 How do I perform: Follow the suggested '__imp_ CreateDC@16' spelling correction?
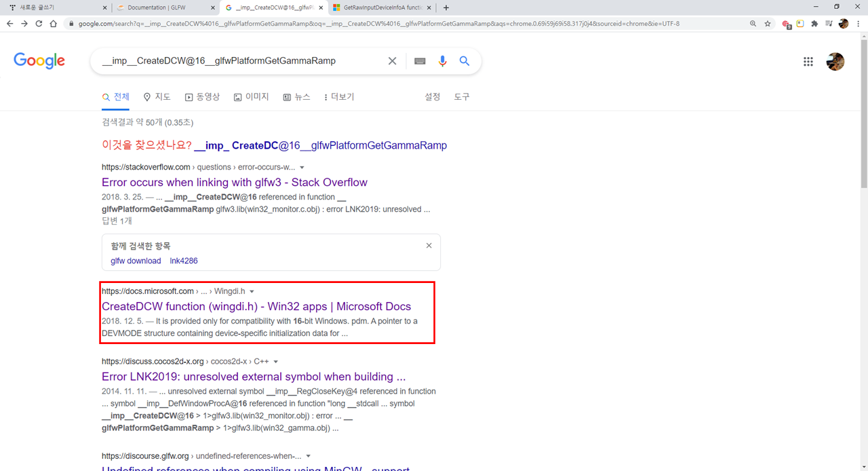point(321,145)
